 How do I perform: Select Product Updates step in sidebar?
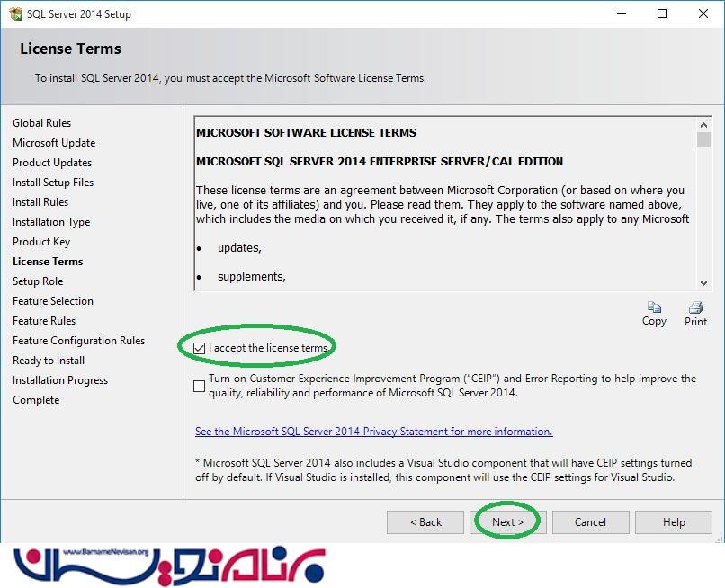point(52,163)
